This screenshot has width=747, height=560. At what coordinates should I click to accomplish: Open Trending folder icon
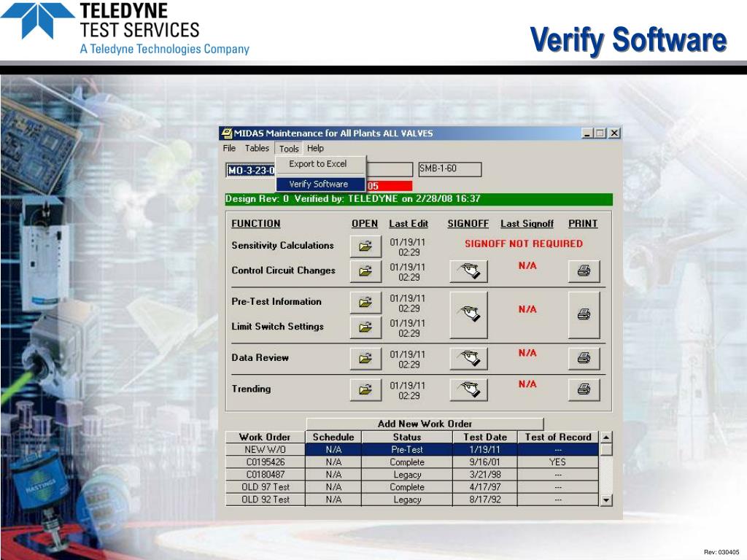[365, 389]
